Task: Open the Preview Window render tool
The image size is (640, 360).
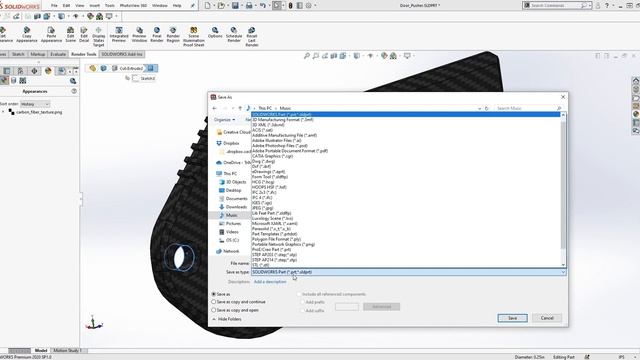Action: [x=139, y=34]
